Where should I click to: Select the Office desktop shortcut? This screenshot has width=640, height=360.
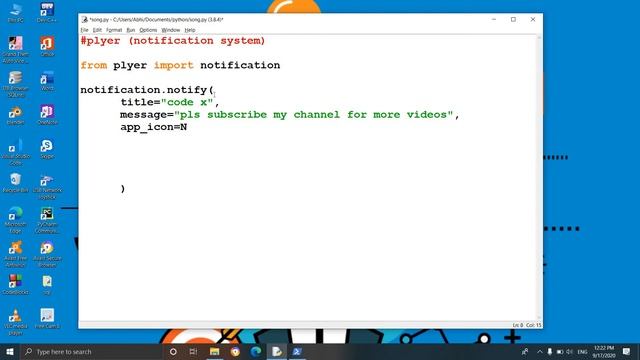47,46
